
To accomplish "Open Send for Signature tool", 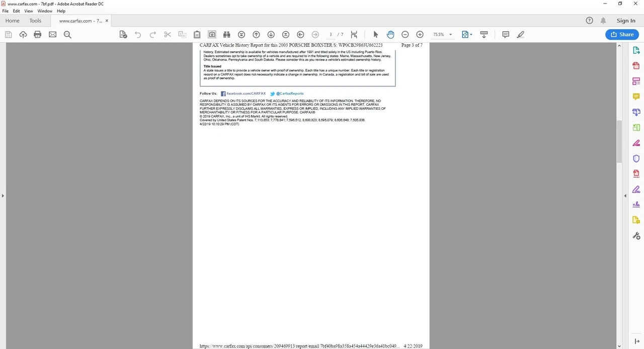I will (636, 204).
